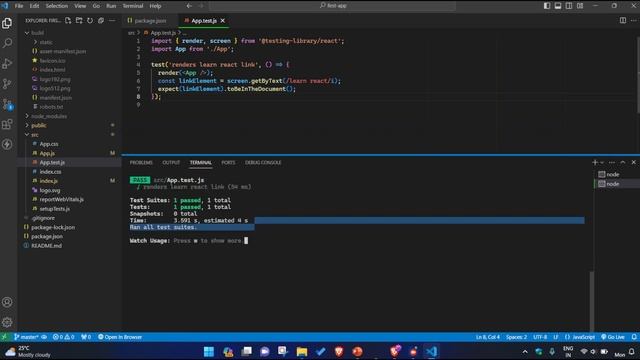This screenshot has width=640, height=360.
Task: Split the editor to the right
Action: pyautogui.click(x=622, y=20)
